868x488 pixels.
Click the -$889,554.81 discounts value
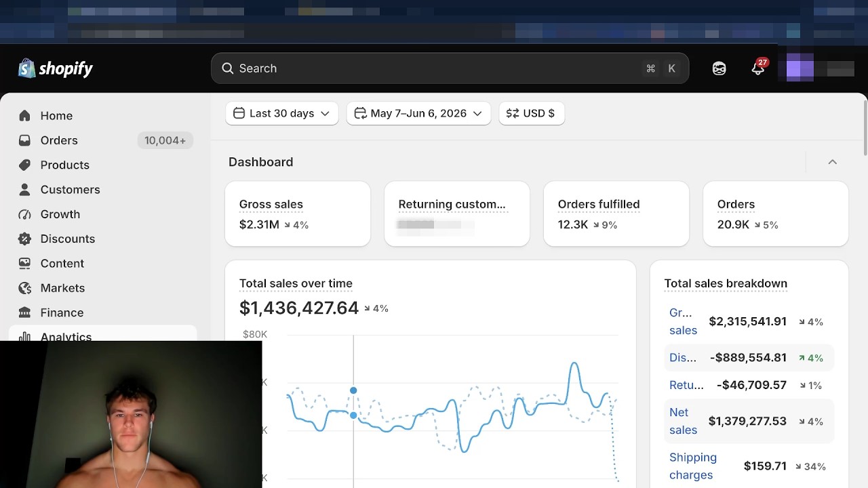748,358
